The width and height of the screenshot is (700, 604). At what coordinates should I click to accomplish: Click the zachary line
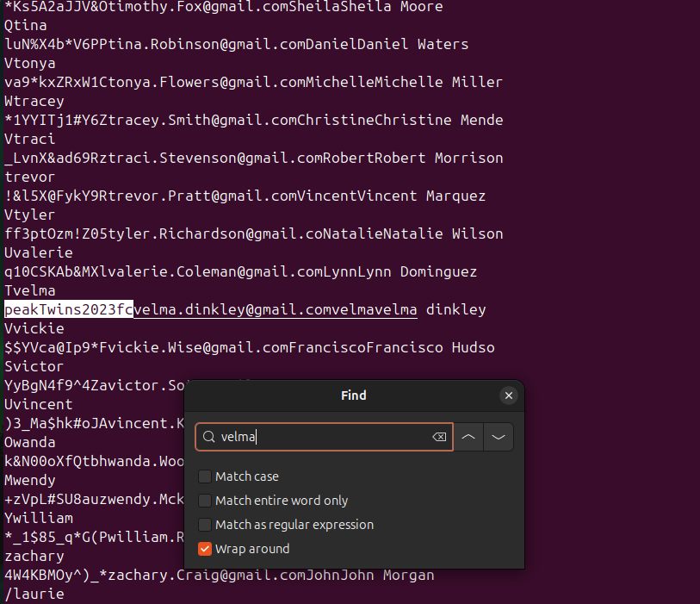(x=34, y=556)
